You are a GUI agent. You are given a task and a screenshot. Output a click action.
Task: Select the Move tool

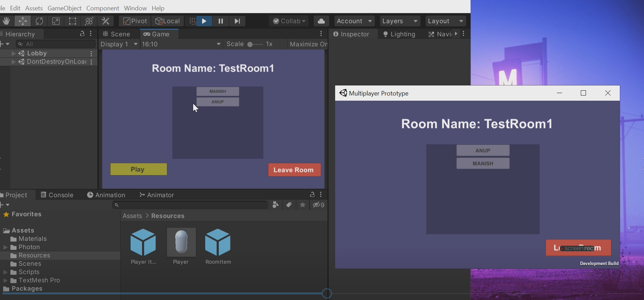tap(23, 21)
